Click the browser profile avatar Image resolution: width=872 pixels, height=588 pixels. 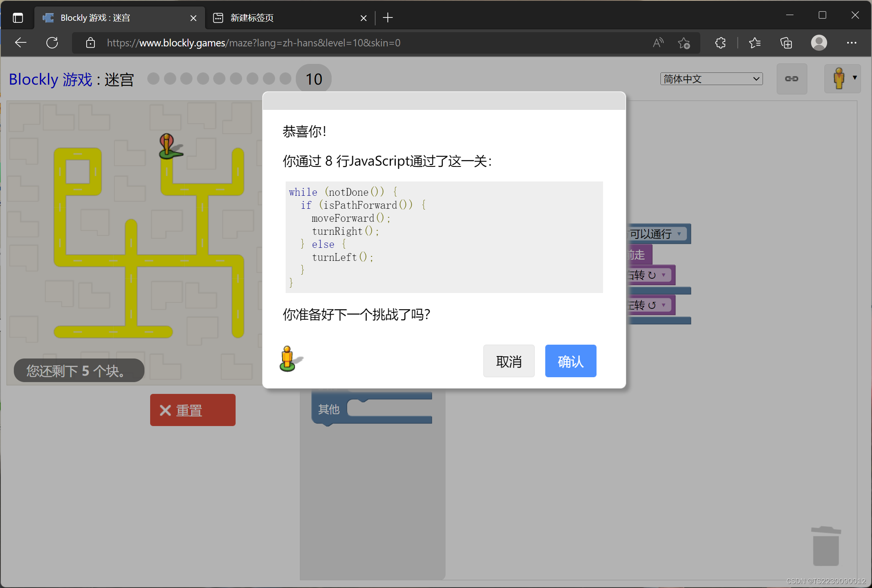click(x=819, y=43)
